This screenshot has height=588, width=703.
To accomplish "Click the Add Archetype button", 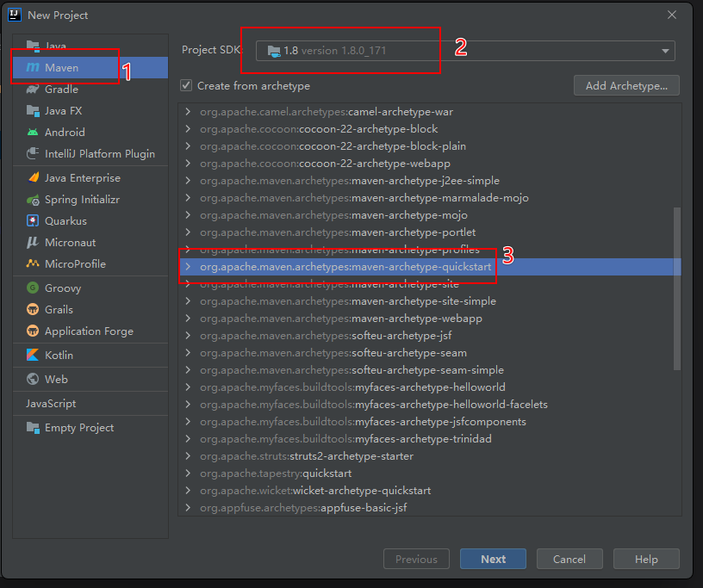I will coord(626,85).
